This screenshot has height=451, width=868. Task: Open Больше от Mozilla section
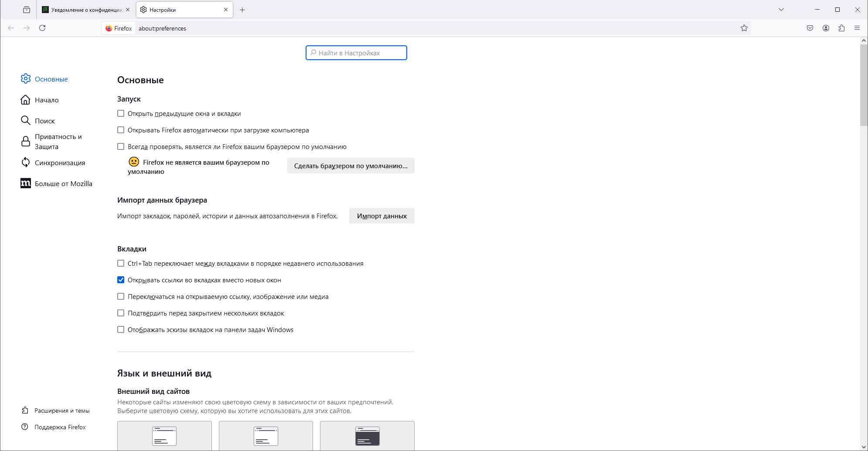click(x=57, y=183)
